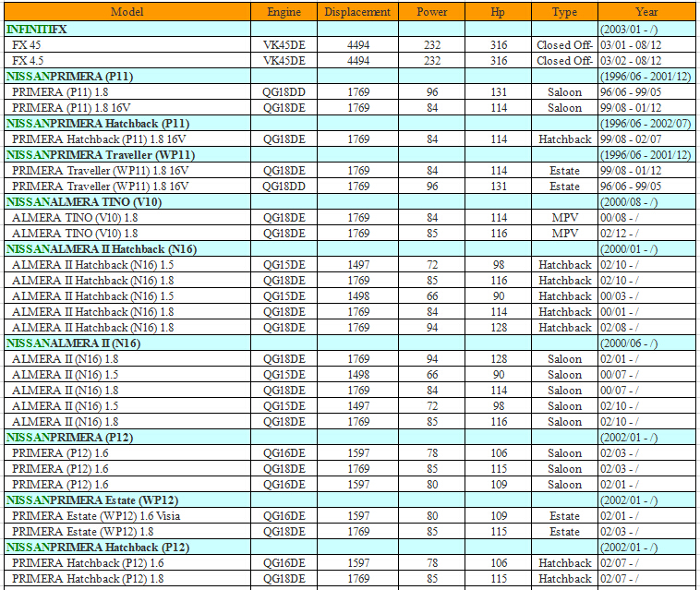This screenshot has height=590, width=700.
Task: Click NISSANPRIMERA Estate (WP12) heading
Action: tap(92, 500)
